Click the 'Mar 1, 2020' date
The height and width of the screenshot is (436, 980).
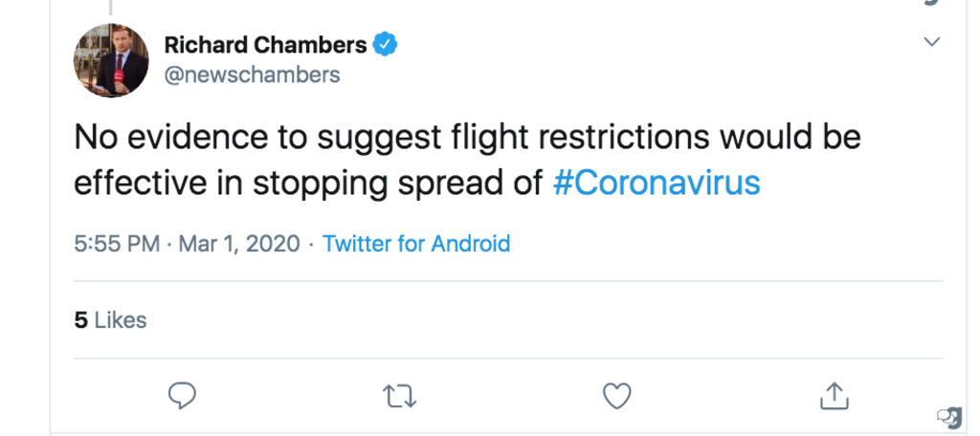[x=239, y=243]
